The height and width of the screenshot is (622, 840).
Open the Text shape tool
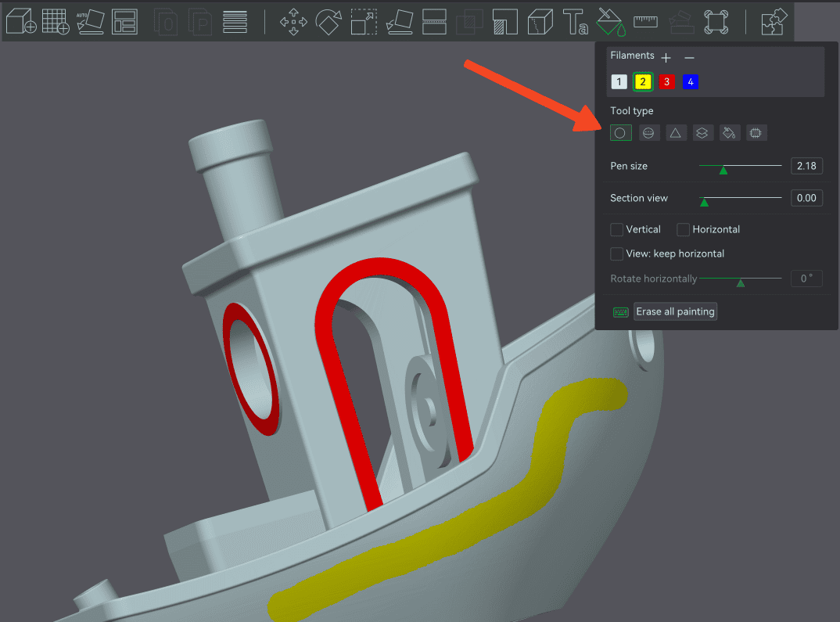575,21
